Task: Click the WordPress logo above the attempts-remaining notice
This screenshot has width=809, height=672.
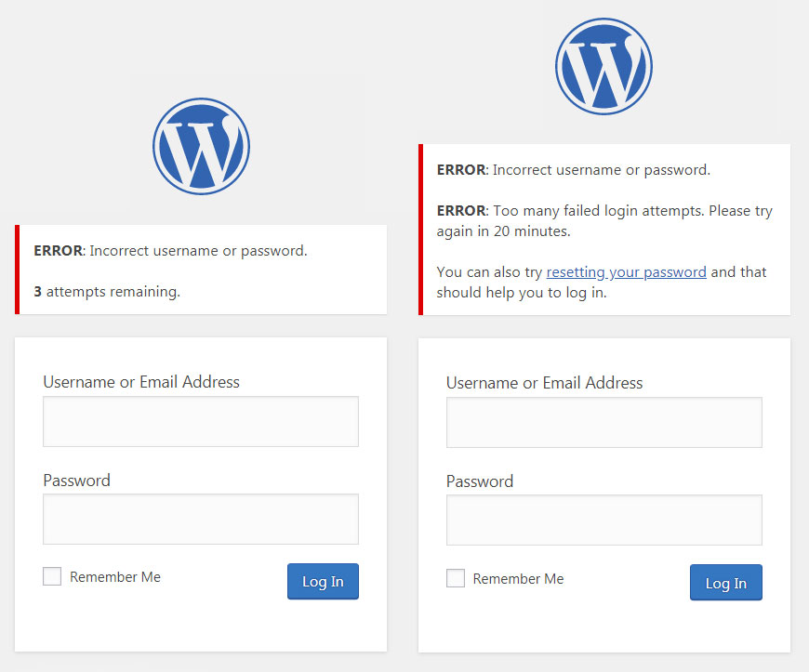Action: coord(201,146)
